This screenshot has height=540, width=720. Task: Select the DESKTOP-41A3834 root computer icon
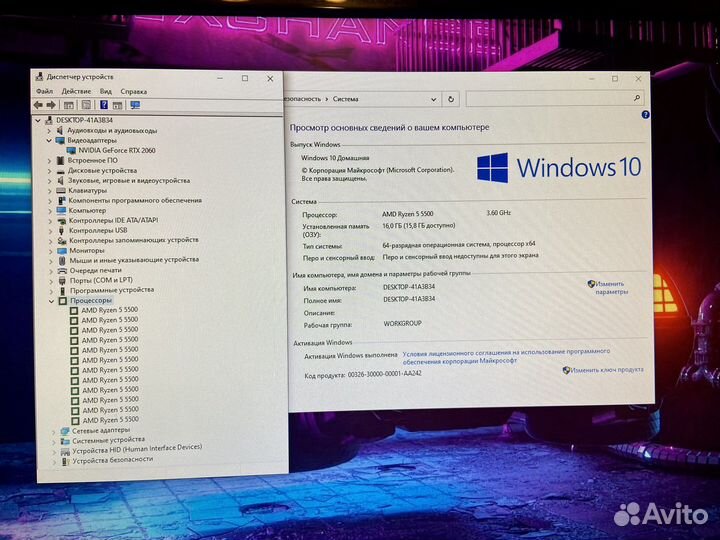[49, 120]
